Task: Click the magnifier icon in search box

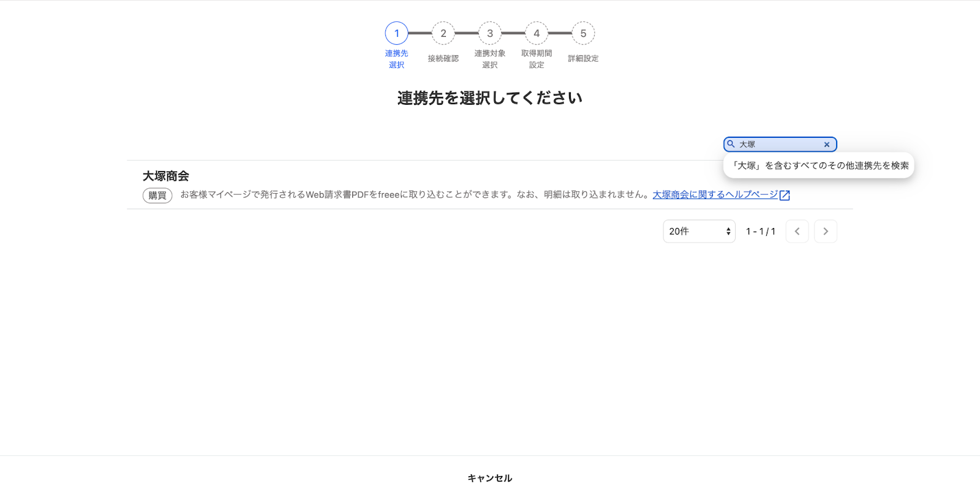Action: coord(731,144)
